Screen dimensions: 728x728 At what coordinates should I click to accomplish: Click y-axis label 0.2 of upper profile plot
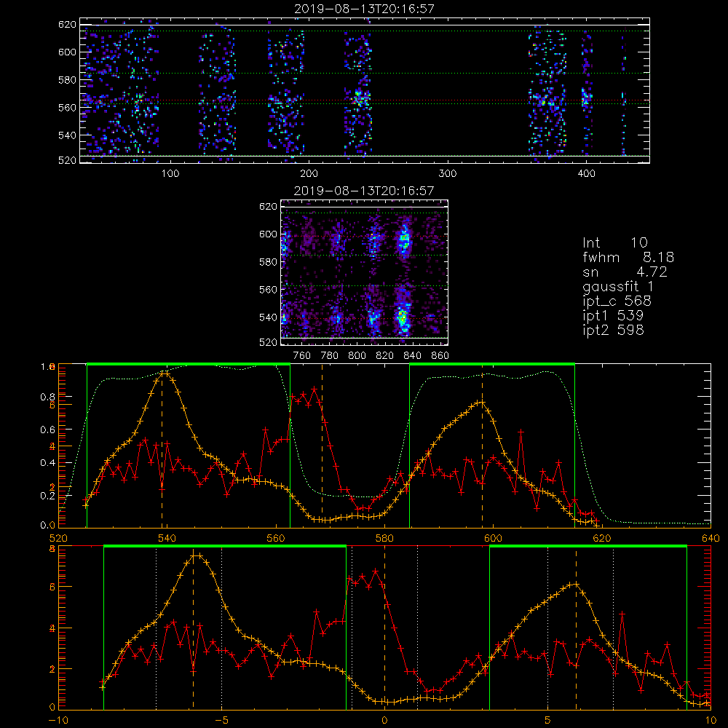(x=47, y=496)
